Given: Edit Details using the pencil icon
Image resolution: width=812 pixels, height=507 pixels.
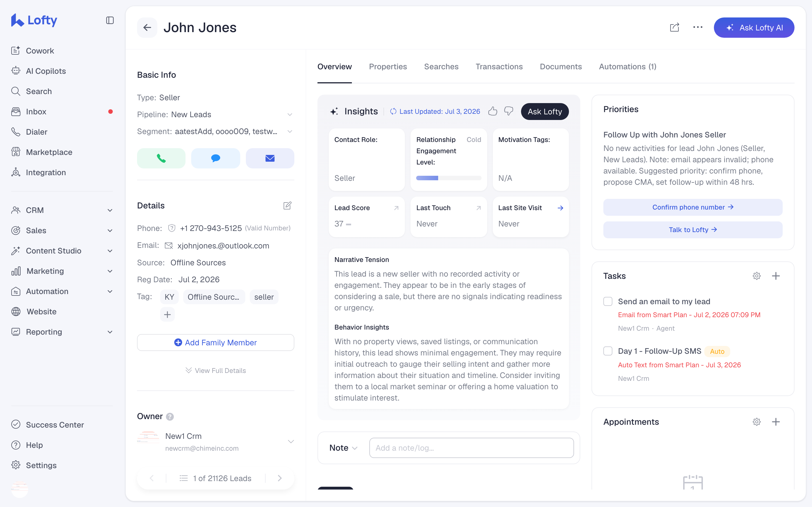Looking at the screenshot, I should [x=287, y=206].
